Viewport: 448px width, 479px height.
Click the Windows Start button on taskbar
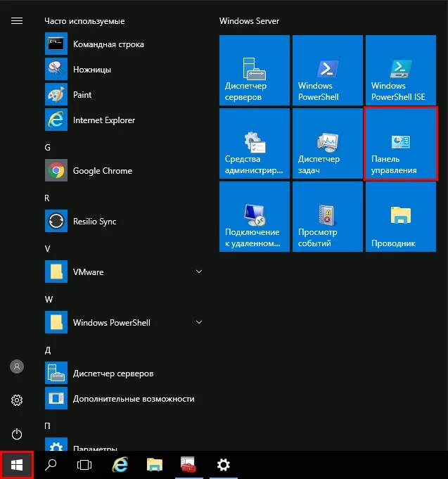[17, 465]
